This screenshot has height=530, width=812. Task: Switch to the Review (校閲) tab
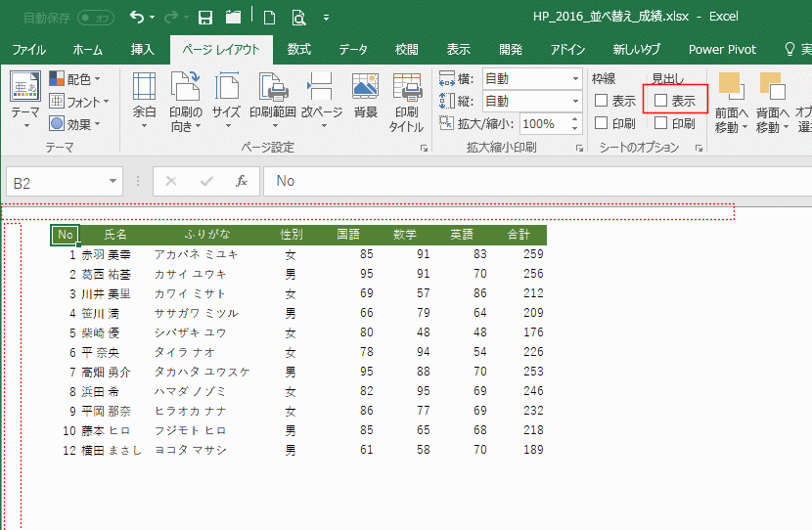point(407,50)
